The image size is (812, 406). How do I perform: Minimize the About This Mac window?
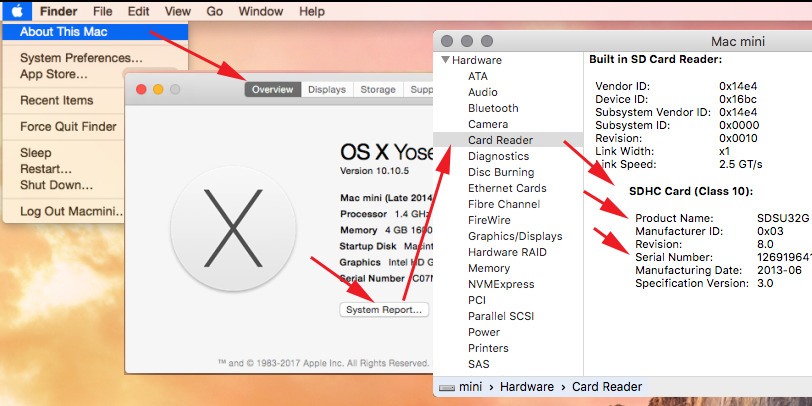(x=158, y=90)
